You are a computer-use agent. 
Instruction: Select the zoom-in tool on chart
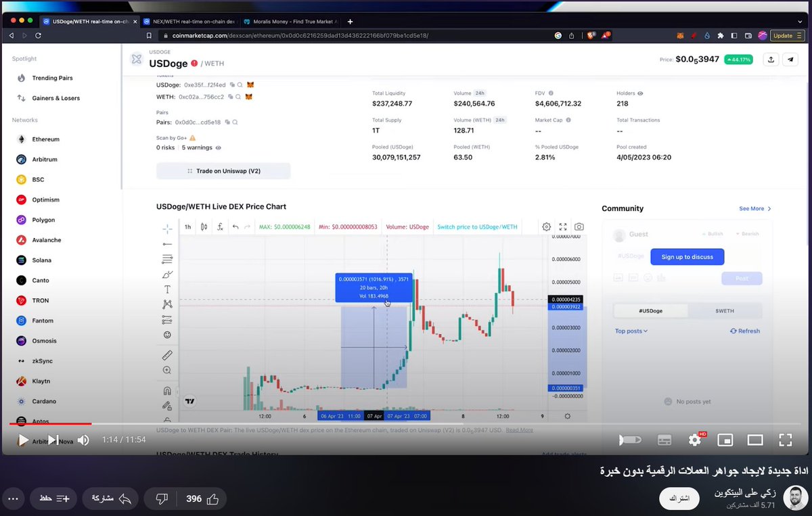(x=167, y=371)
